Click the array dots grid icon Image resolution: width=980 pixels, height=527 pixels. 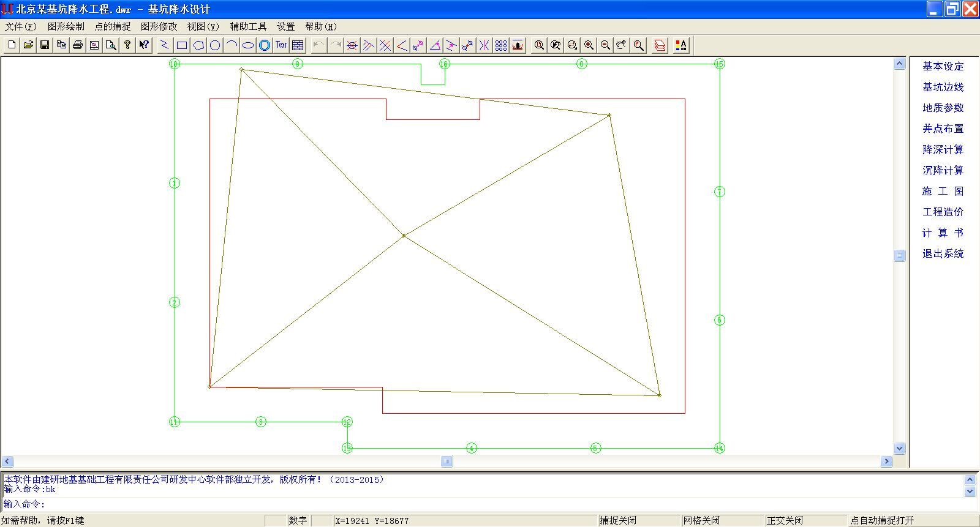(x=501, y=45)
